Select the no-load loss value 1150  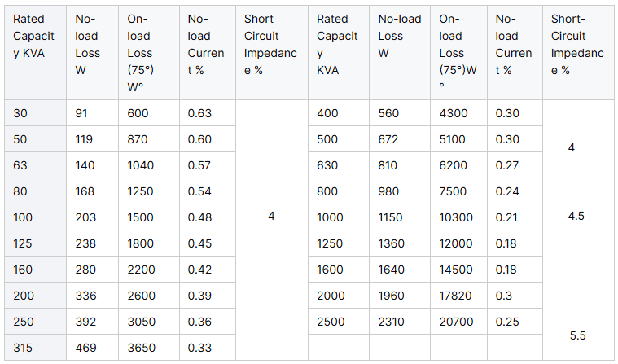tap(391, 217)
